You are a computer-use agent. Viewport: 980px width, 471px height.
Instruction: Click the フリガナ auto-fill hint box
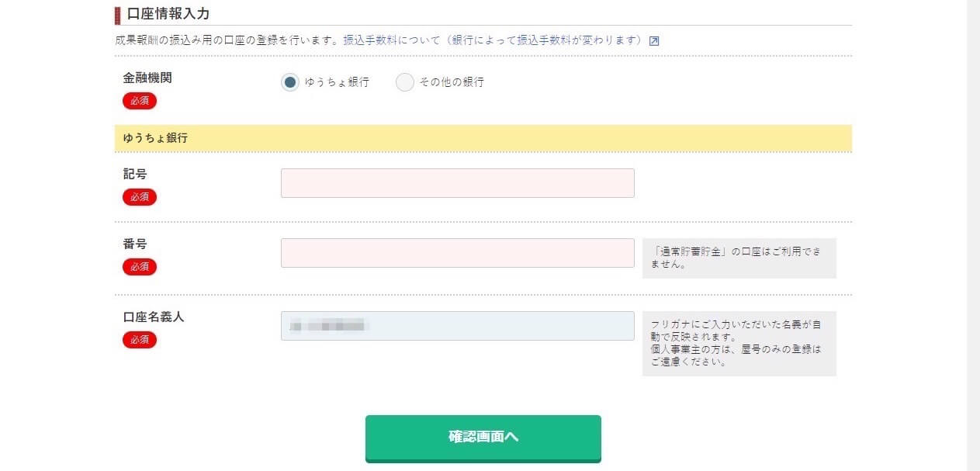739,344
